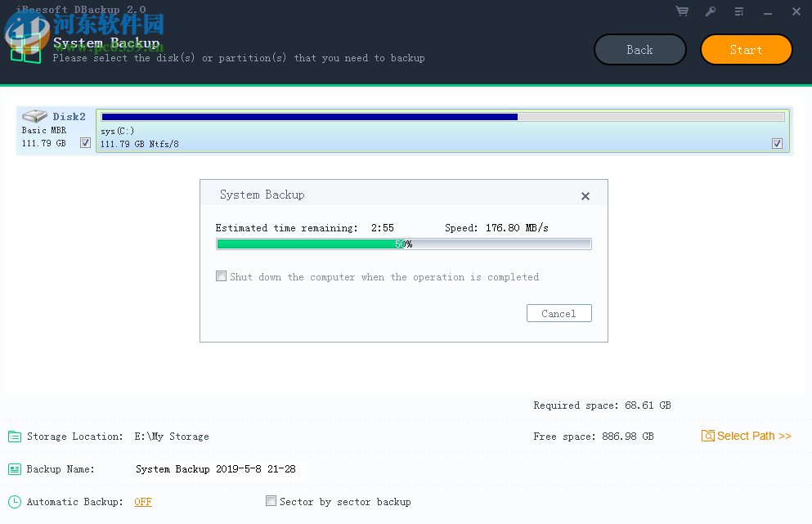Open Select Path to change storage location
The height and width of the screenshot is (524, 812).
point(746,436)
